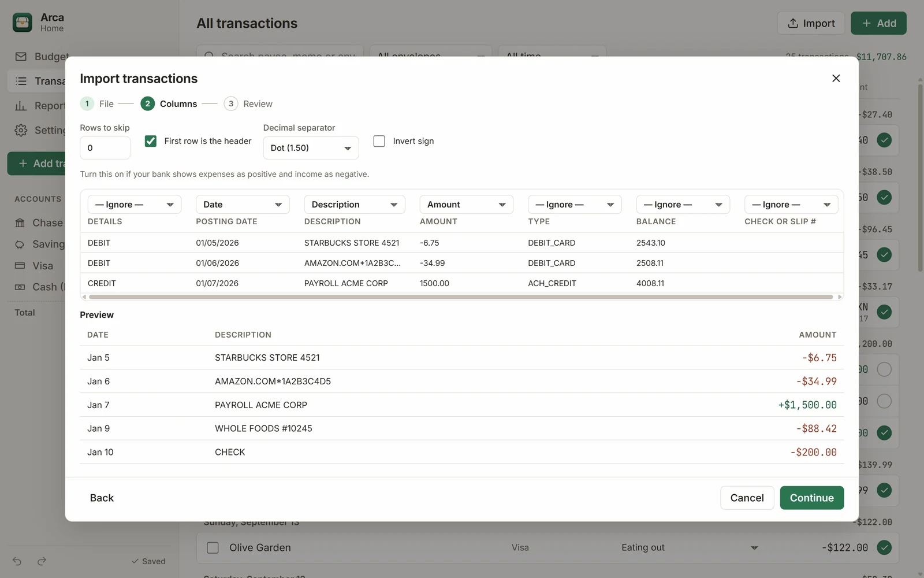Screen dimensions: 924x578
Task: Click the Import button in header
Action: tap(811, 23)
